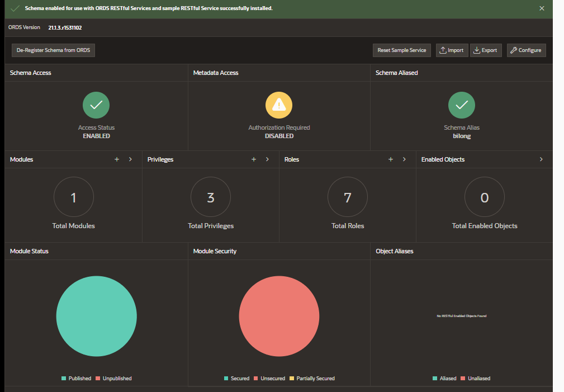Toggle the Secured legend swatch
The width and height of the screenshot is (564, 392).
(x=226, y=379)
